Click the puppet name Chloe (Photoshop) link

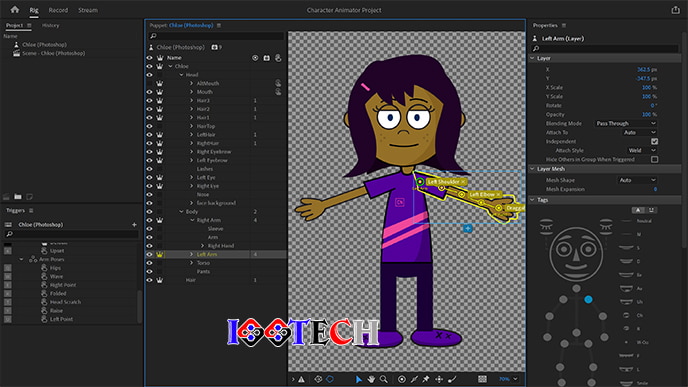[191, 25]
